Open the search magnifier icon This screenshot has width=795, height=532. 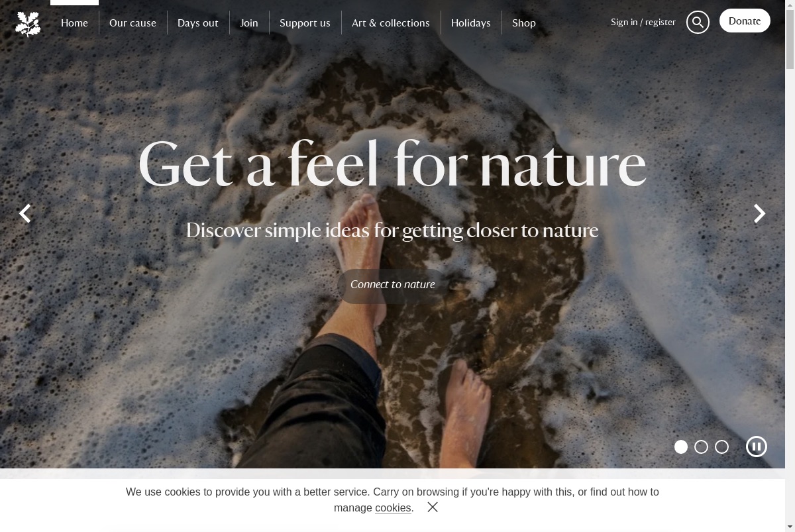pyautogui.click(x=698, y=23)
